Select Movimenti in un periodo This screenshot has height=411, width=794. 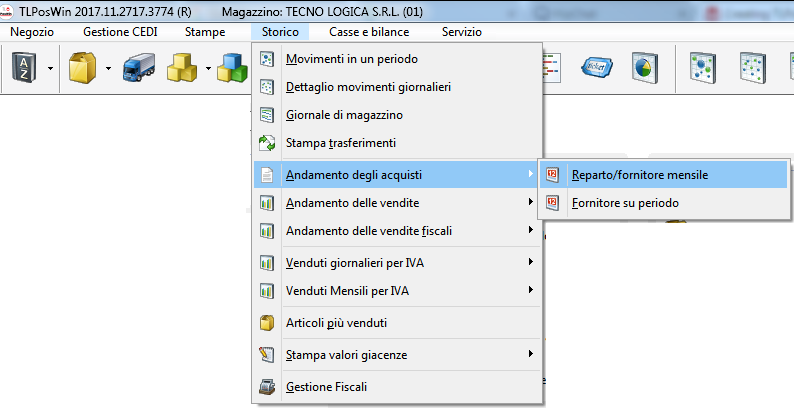coord(398,59)
